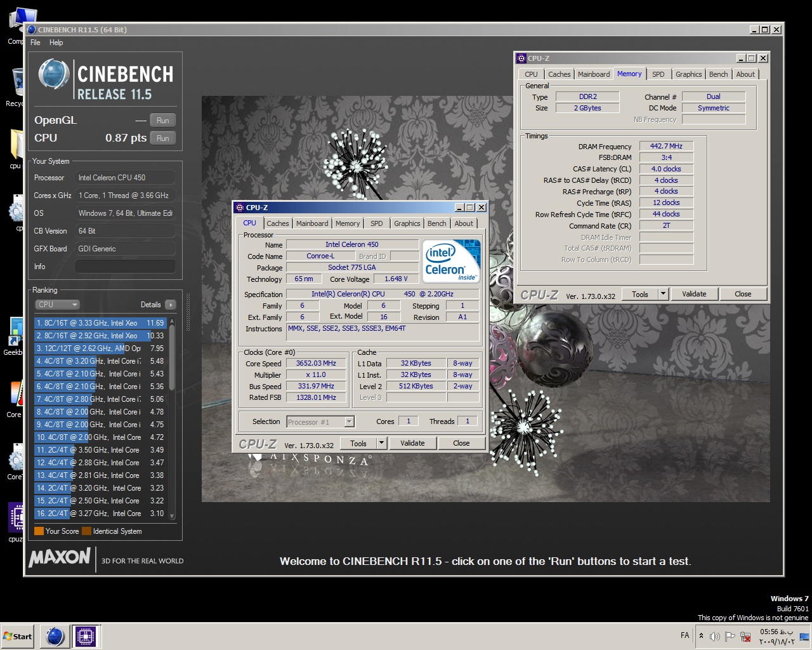Click the orange Your Score swatch
This screenshot has height=650, width=812.
tap(39, 531)
